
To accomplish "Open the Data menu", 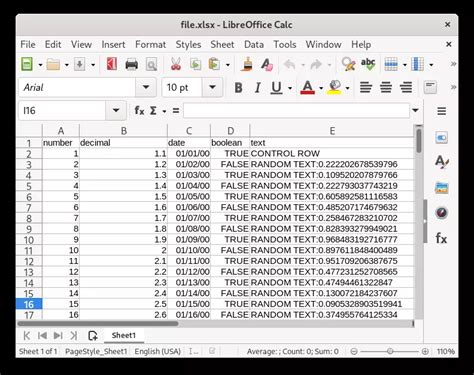I will (254, 44).
